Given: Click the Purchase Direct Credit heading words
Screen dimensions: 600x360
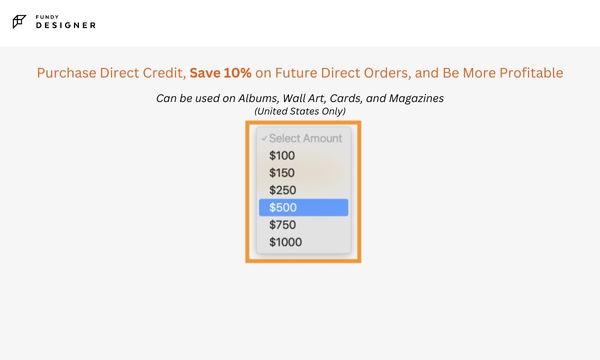Looking at the screenshot, I should [111, 73].
